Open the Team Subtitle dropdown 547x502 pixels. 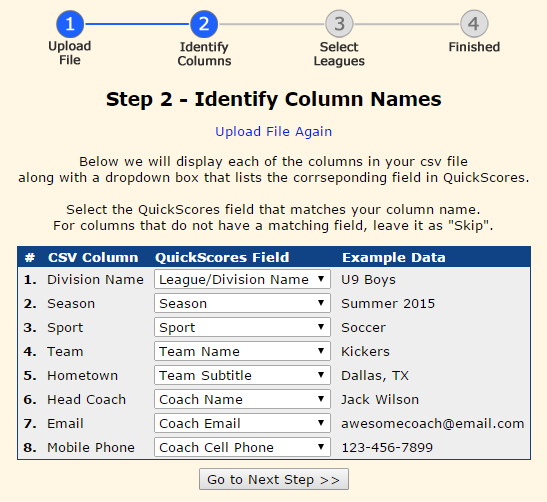242,375
